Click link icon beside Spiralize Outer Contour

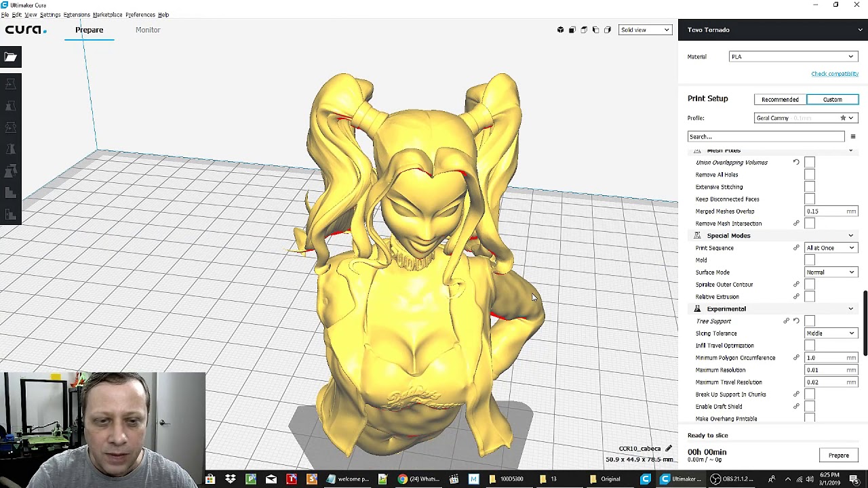(x=796, y=285)
